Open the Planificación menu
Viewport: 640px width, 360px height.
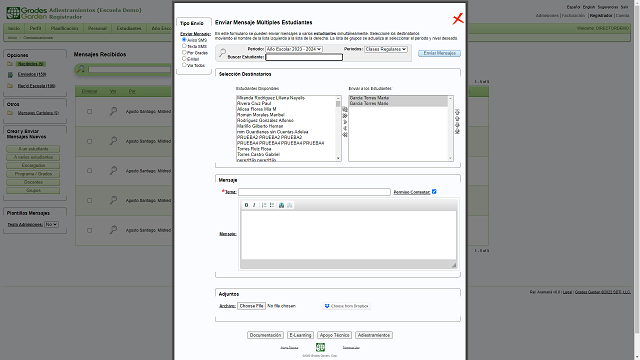coord(64,28)
